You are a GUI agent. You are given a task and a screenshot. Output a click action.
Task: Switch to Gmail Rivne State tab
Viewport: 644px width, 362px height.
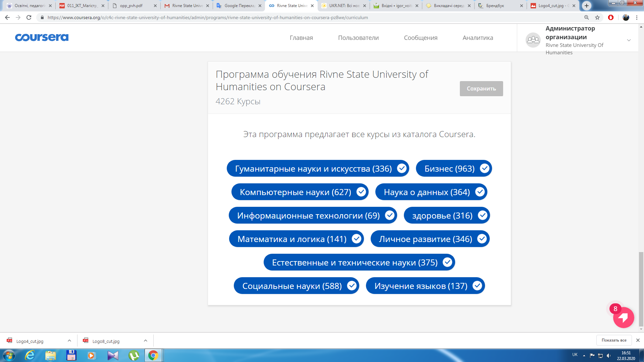(187, 6)
